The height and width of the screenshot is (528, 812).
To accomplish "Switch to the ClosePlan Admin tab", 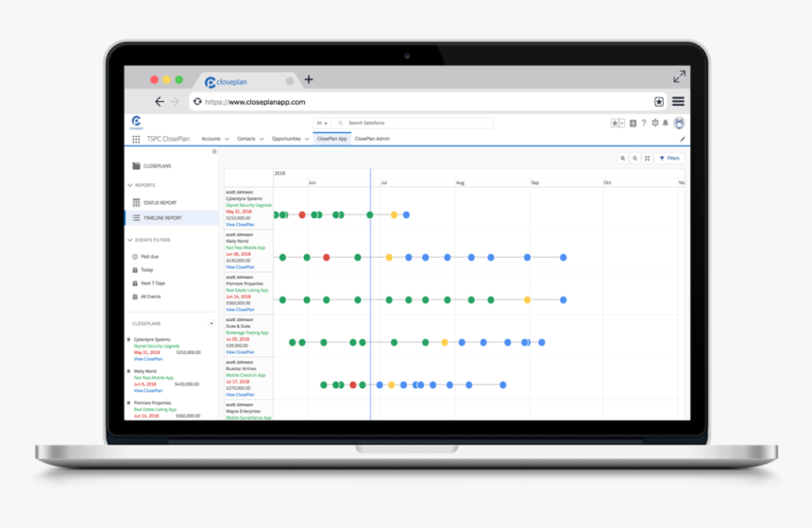I will pyautogui.click(x=372, y=139).
